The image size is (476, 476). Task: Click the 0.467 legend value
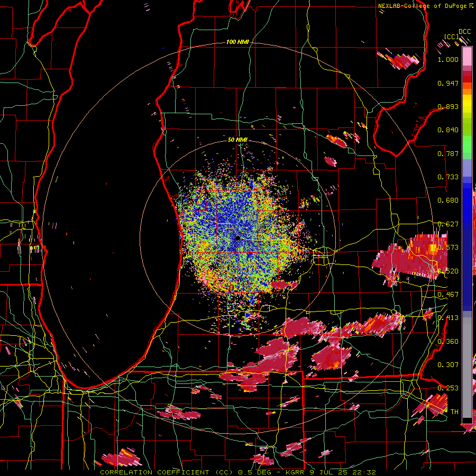tap(448, 295)
